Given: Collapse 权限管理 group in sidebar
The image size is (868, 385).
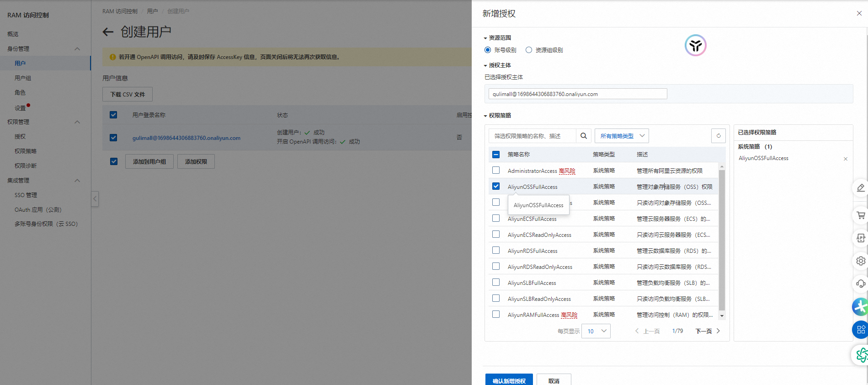Looking at the screenshot, I should tap(77, 122).
